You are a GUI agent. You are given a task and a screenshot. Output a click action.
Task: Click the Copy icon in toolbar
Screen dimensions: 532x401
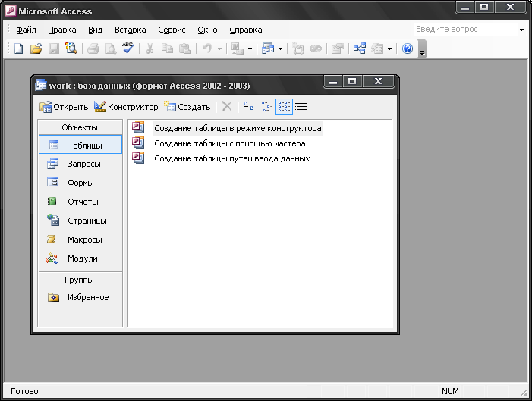coord(167,49)
